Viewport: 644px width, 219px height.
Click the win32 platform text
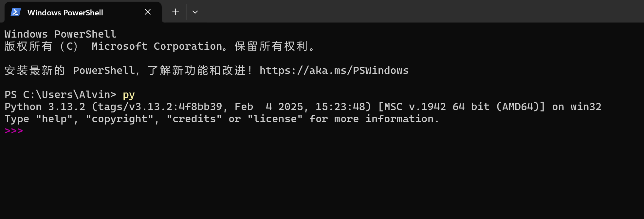pyautogui.click(x=586, y=107)
